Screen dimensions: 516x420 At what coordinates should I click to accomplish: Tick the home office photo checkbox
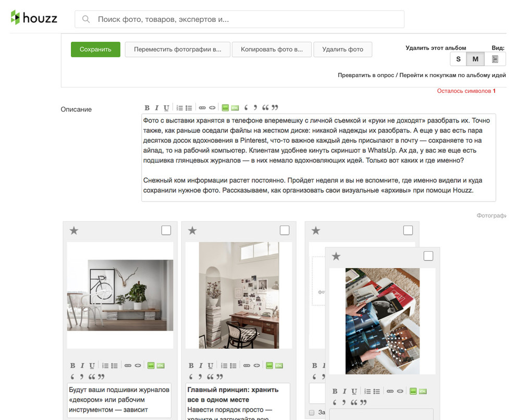285,230
